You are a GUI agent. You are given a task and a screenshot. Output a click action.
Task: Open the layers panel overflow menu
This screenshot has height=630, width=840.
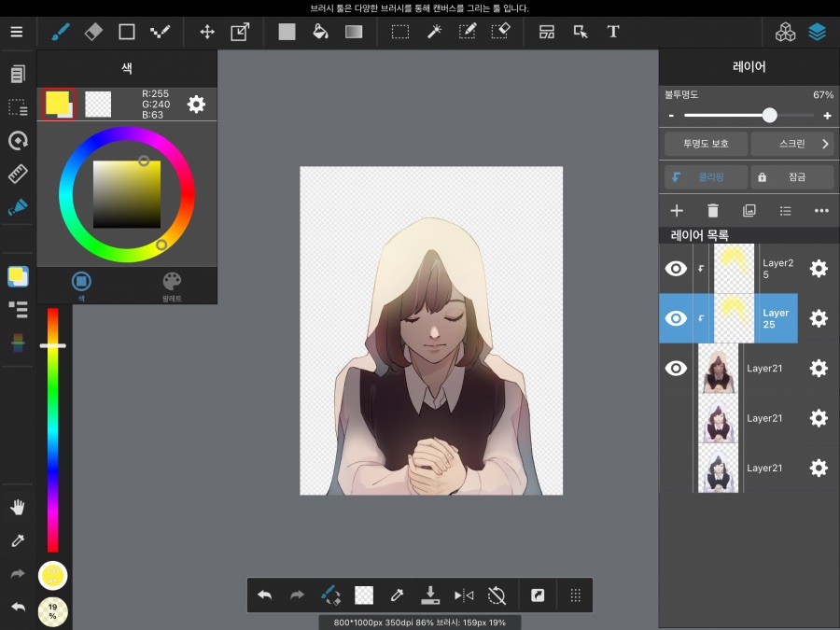[x=820, y=210]
